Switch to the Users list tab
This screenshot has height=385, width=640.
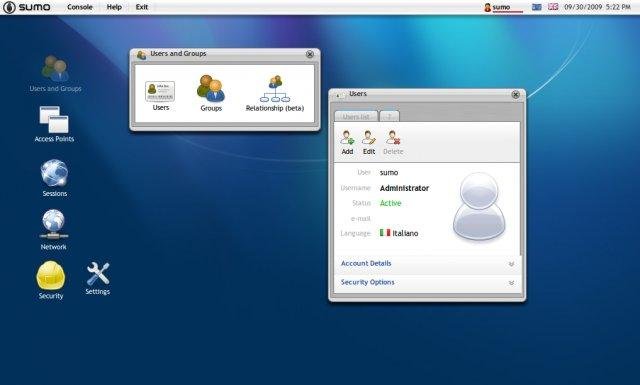click(x=356, y=116)
